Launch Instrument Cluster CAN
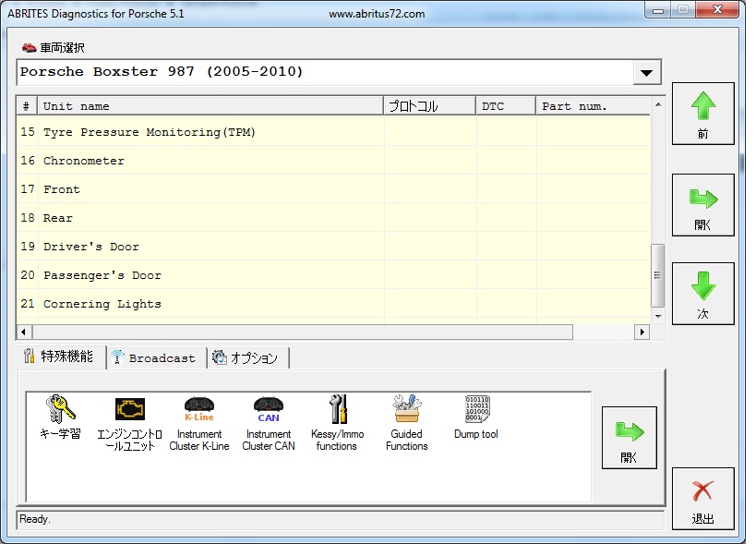The width and height of the screenshot is (756, 544). point(269,423)
